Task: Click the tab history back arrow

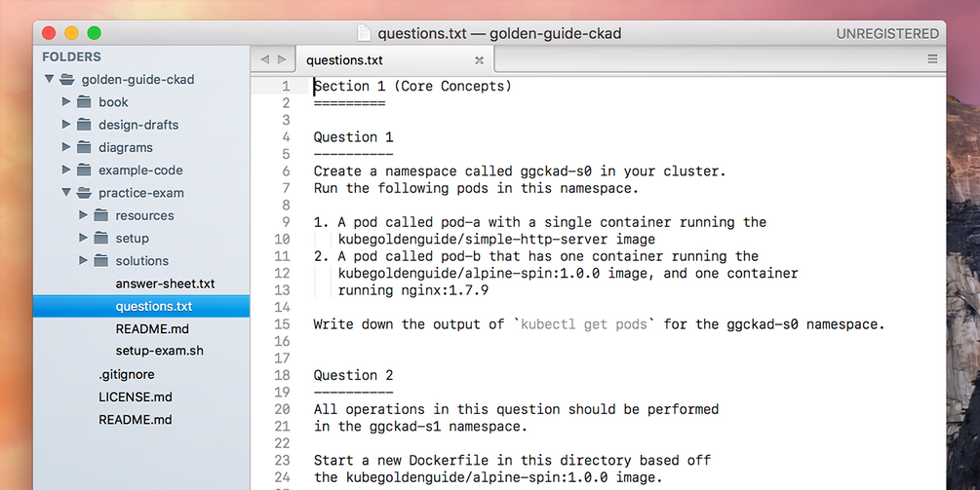Action: 264,60
